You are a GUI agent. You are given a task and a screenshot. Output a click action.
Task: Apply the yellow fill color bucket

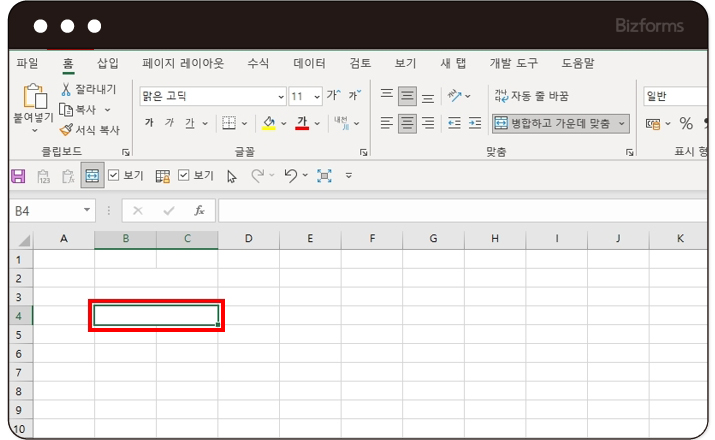(269, 123)
